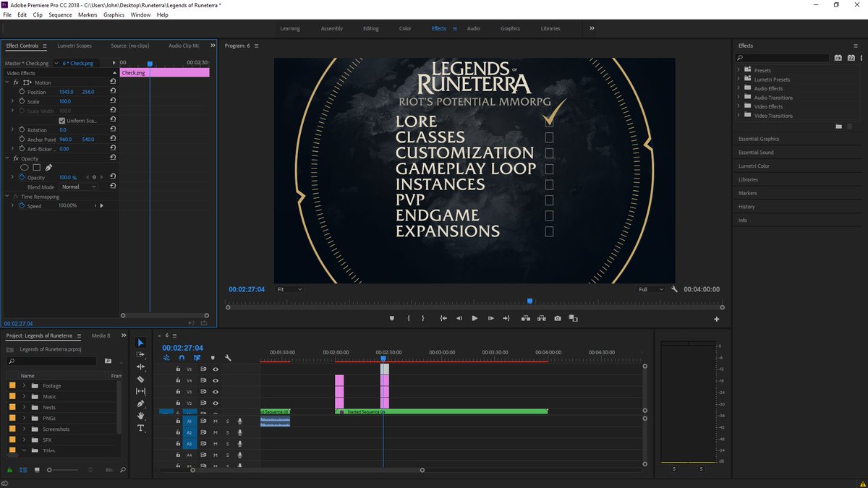
Task: Toggle Motion effect fx switch
Action: tap(16, 82)
